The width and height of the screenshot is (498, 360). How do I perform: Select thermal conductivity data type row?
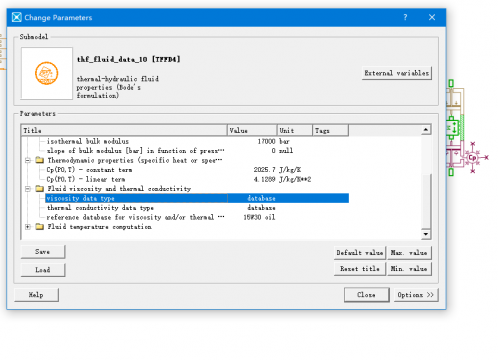click(197, 208)
